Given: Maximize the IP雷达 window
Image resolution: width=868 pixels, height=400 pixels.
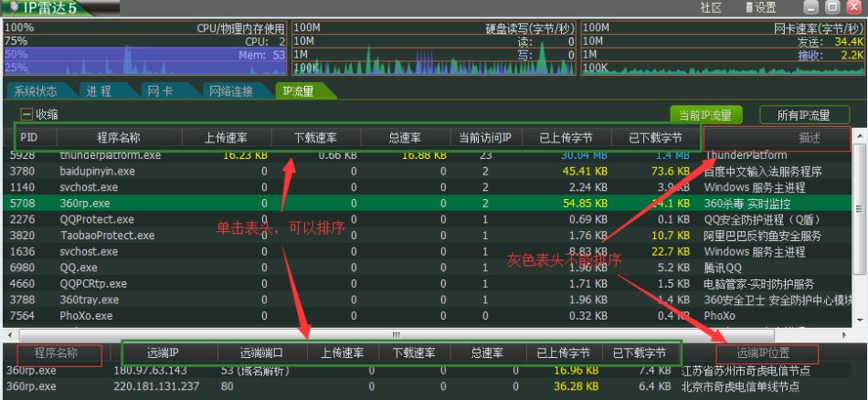Looking at the screenshot, I should tap(832, 7).
